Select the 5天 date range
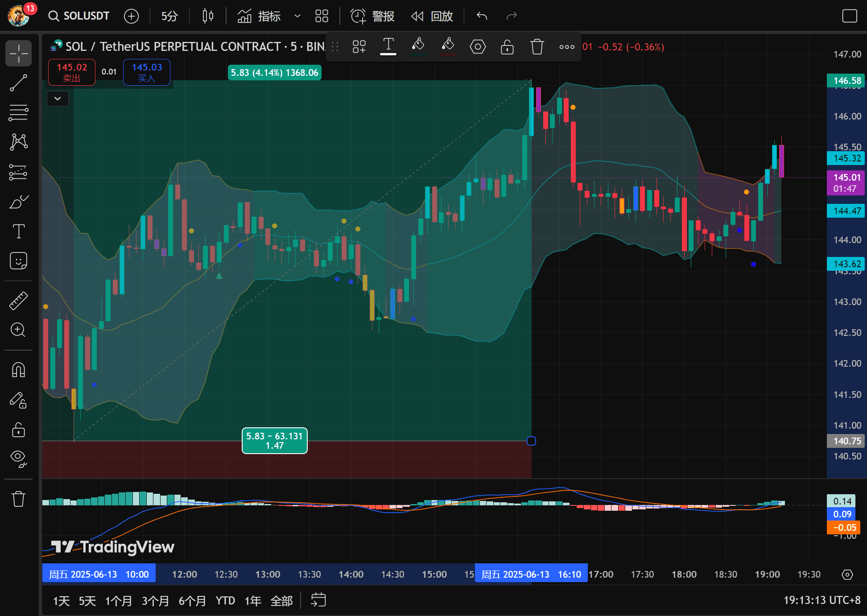 click(x=87, y=601)
